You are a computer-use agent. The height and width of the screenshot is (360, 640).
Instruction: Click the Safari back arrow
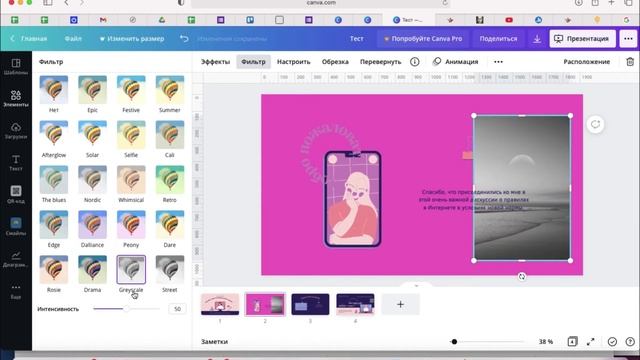pyautogui.click(x=66, y=3)
